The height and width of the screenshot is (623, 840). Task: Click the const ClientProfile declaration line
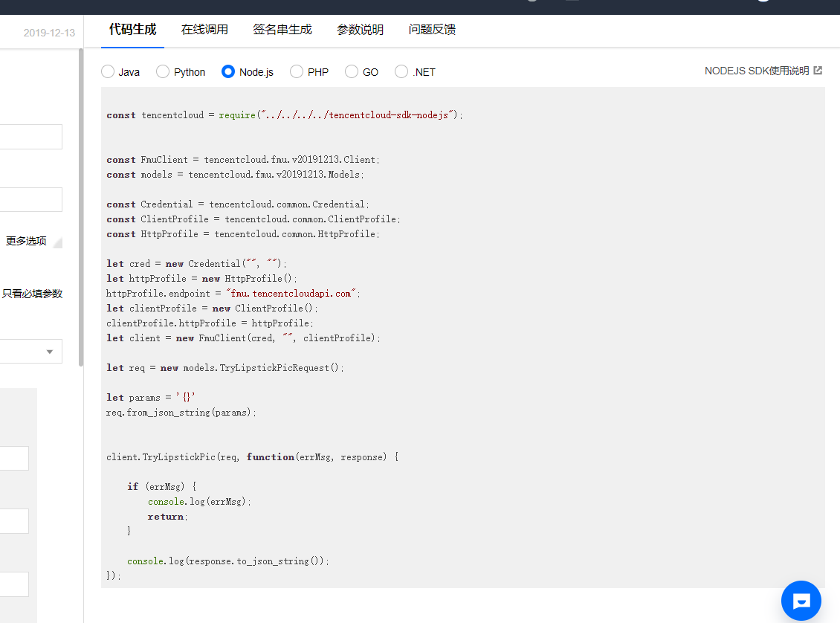(253, 219)
